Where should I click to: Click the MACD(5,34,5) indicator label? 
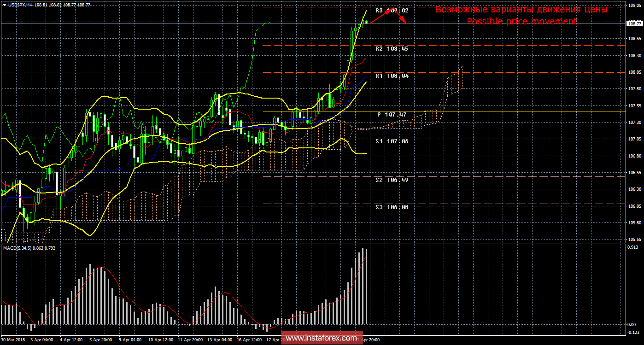click(x=18, y=248)
